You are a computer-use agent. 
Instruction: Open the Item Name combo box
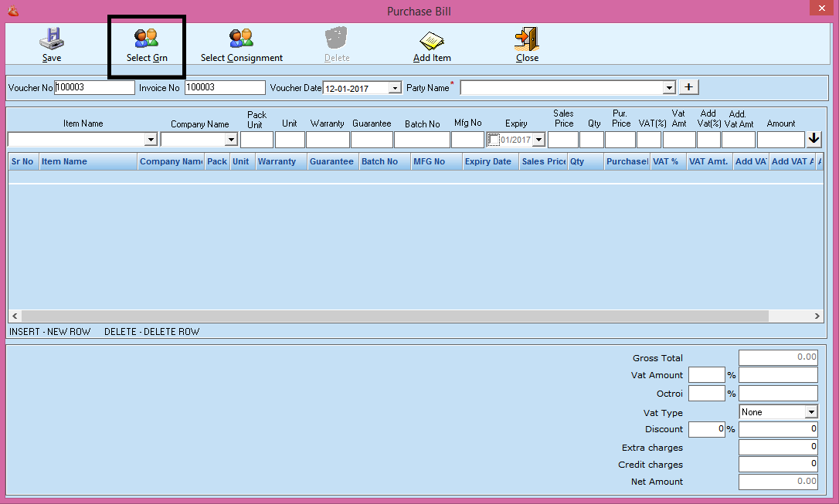click(x=151, y=140)
